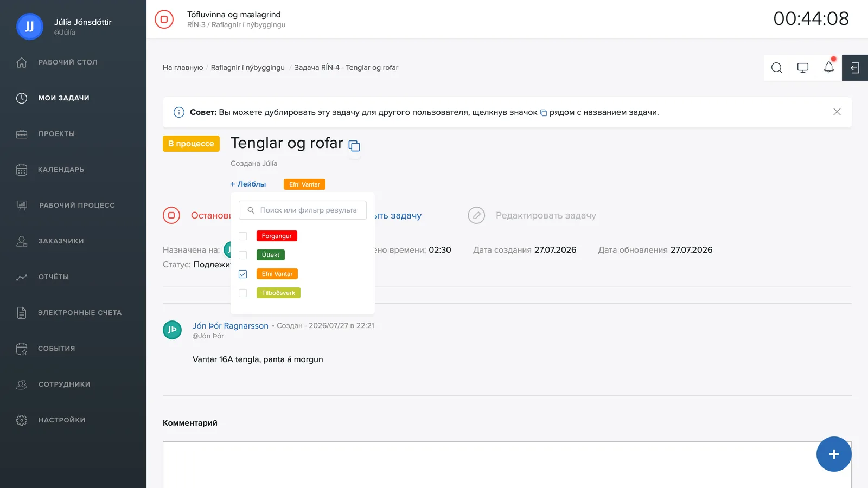Click the pencil icon for Редактировать задачу
This screenshot has width=868, height=488.
pos(476,215)
